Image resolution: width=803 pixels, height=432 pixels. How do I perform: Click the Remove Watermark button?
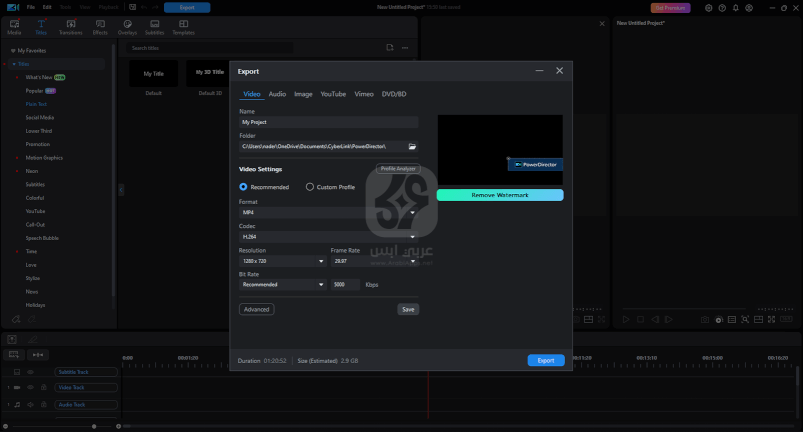[x=500, y=195]
